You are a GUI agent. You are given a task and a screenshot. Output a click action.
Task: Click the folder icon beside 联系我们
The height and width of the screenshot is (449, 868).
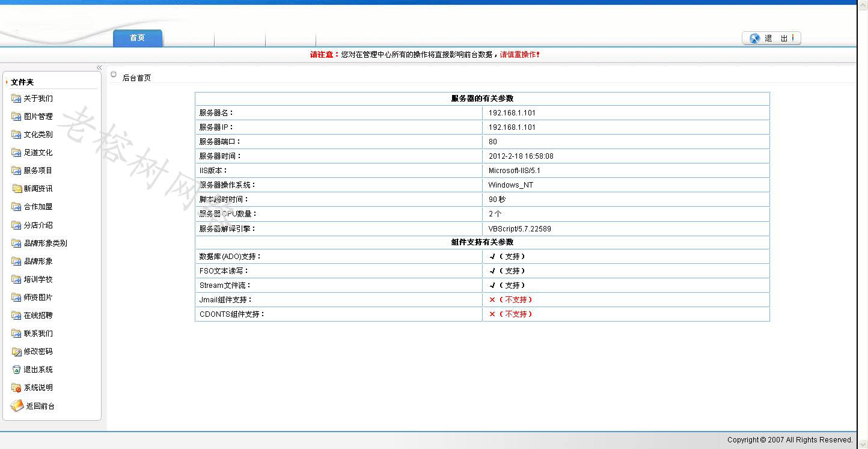[16, 334]
